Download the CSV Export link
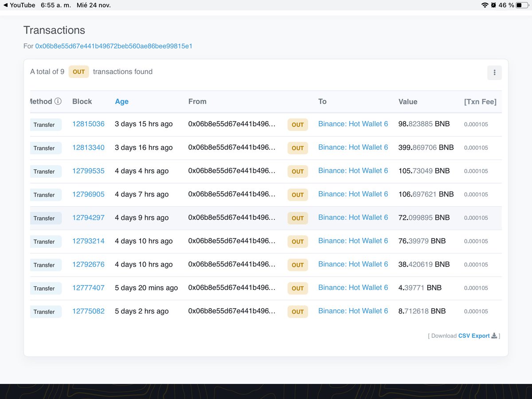 tap(474, 336)
